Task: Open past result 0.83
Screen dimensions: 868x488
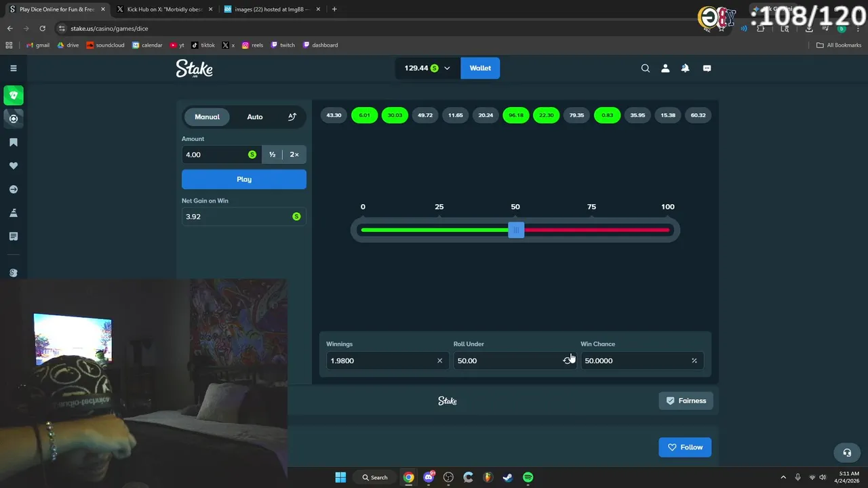Action: pyautogui.click(x=607, y=115)
